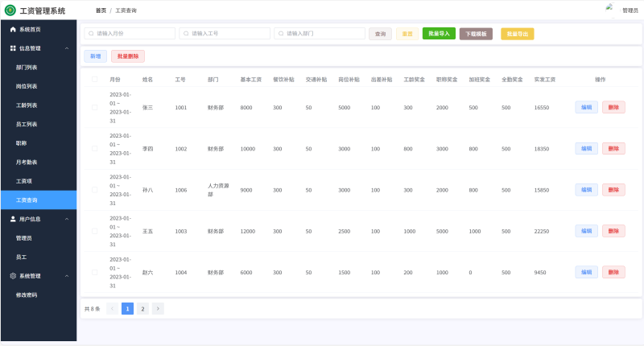
Task: Click the gear icon beside 系统管理
Action: pos(13,276)
